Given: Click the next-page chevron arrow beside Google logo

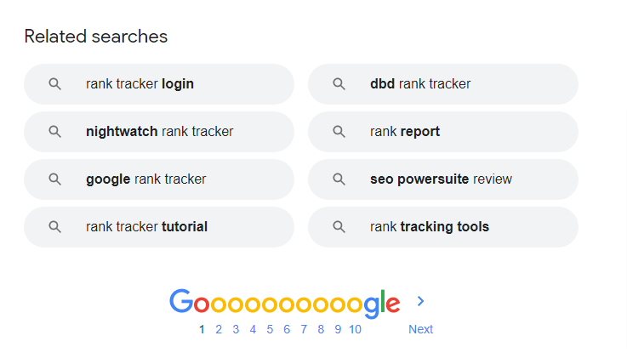Looking at the screenshot, I should (421, 301).
